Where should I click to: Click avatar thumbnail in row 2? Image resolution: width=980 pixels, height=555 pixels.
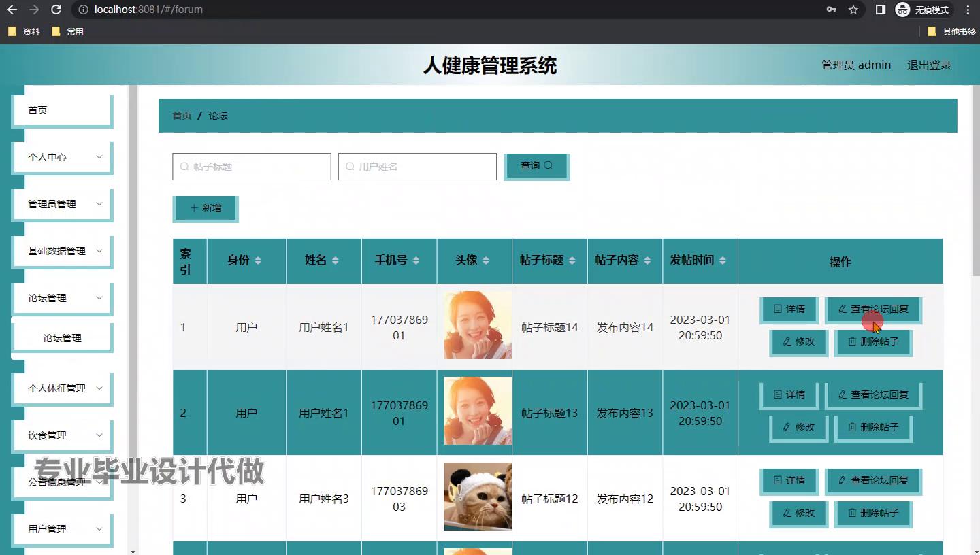point(478,411)
